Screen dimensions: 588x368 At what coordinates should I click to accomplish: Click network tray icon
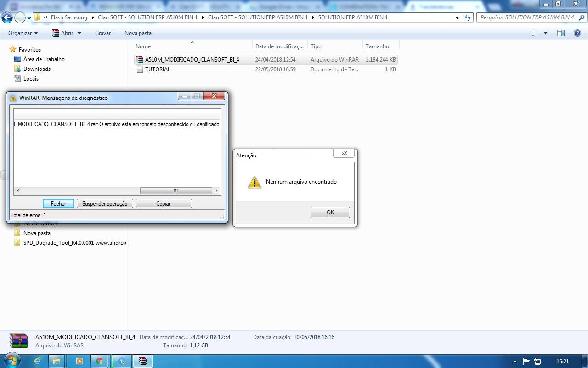click(x=537, y=362)
